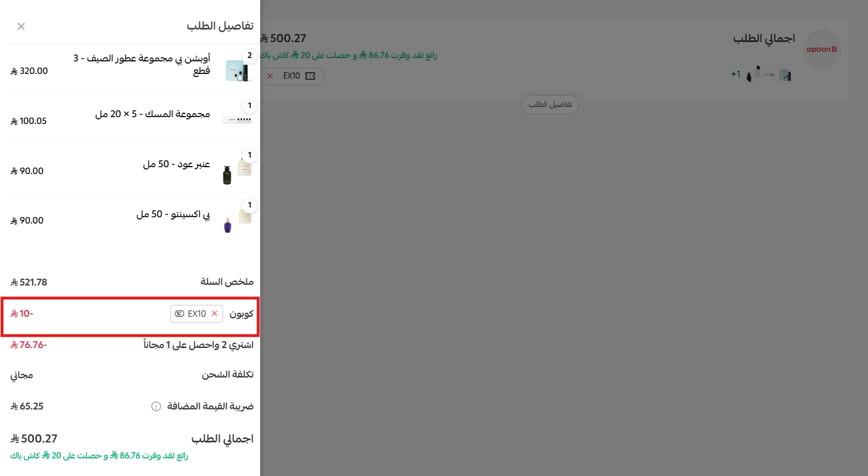Open the Amber Oud 50 ml thumbnail
The image size is (868, 476).
pyautogui.click(x=237, y=171)
